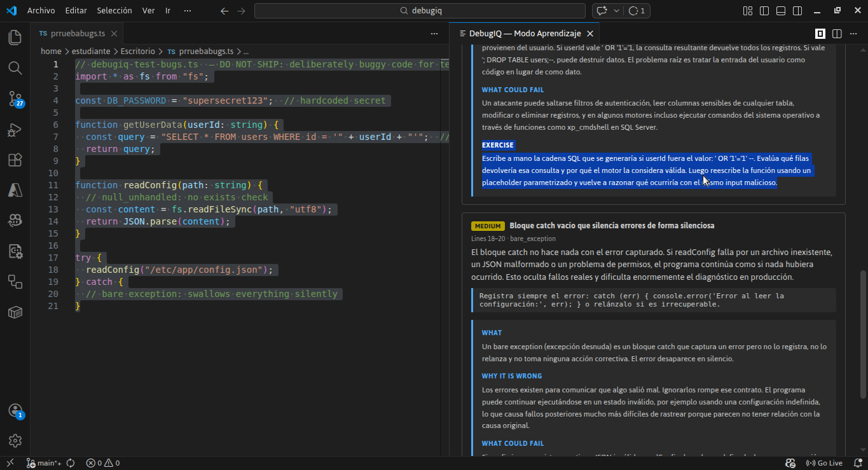Toggle the bottom panel visibility
The width and height of the screenshot is (868, 470).
(x=780, y=10)
